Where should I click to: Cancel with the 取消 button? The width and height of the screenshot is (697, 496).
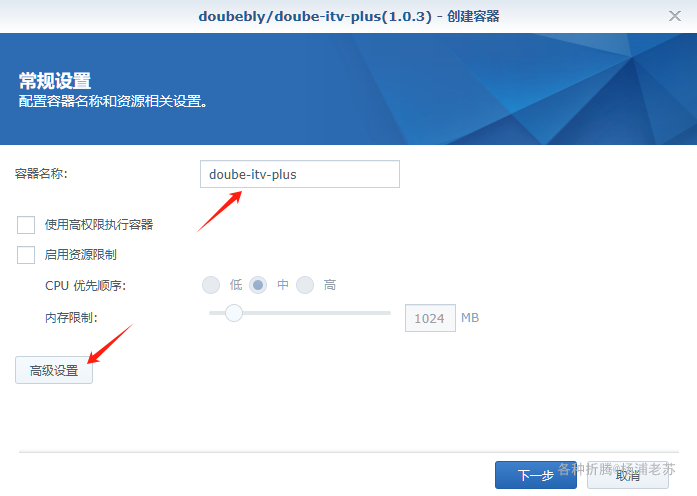click(x=628, y=475)
